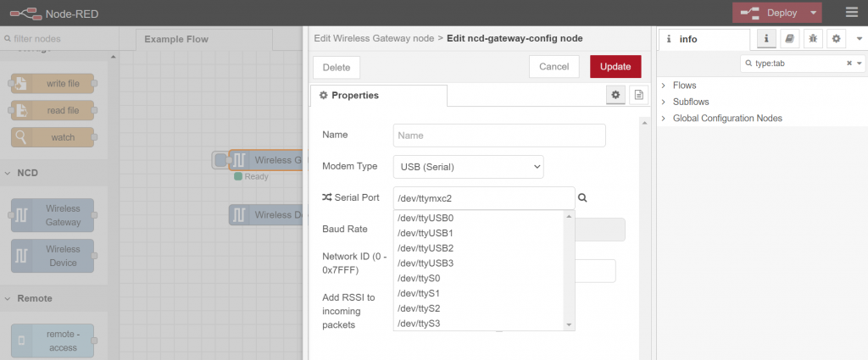Image resolution: width=868 pixels, height=360 pixels.
Task: Click the Name input field
Action: coord(499,136)
